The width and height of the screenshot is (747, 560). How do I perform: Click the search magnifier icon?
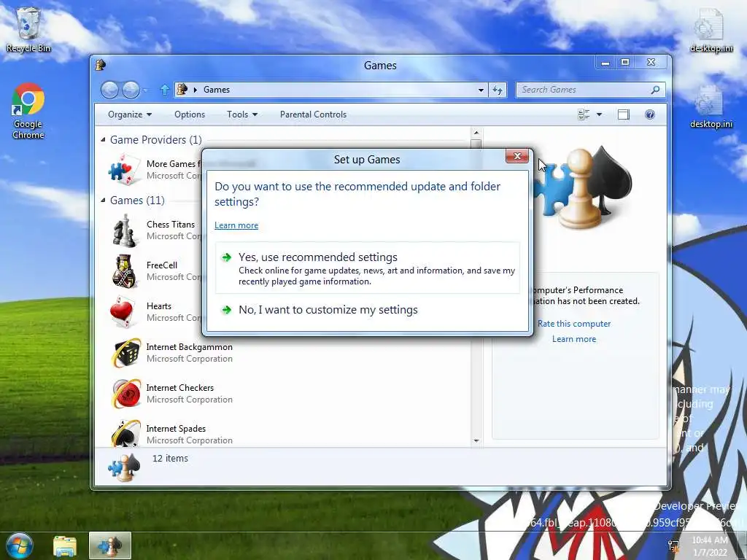[656, 89]
